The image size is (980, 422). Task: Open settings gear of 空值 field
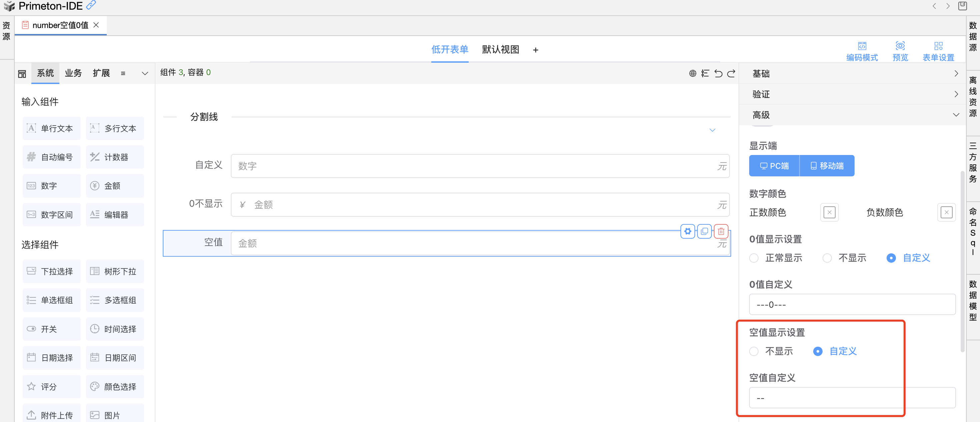click(x=687, y=231)
